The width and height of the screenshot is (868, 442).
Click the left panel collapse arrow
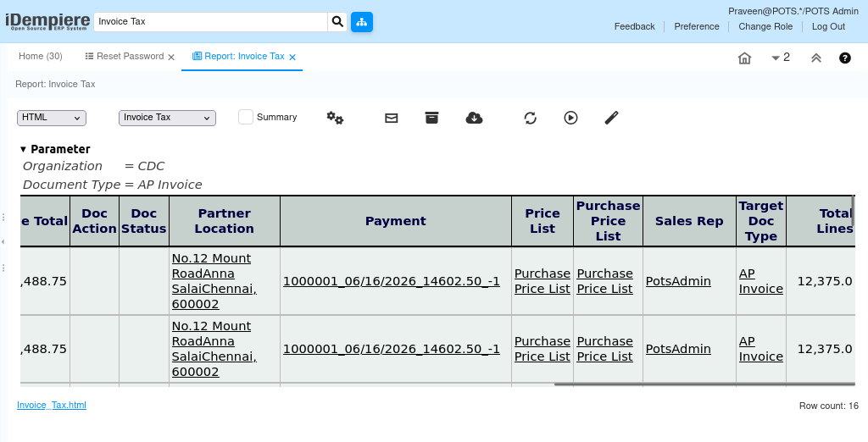click(x=3, y=241)
